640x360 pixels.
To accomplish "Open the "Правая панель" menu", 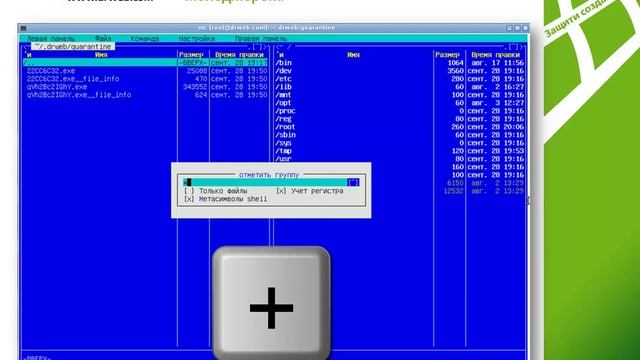I will click(x=261, y=39).
